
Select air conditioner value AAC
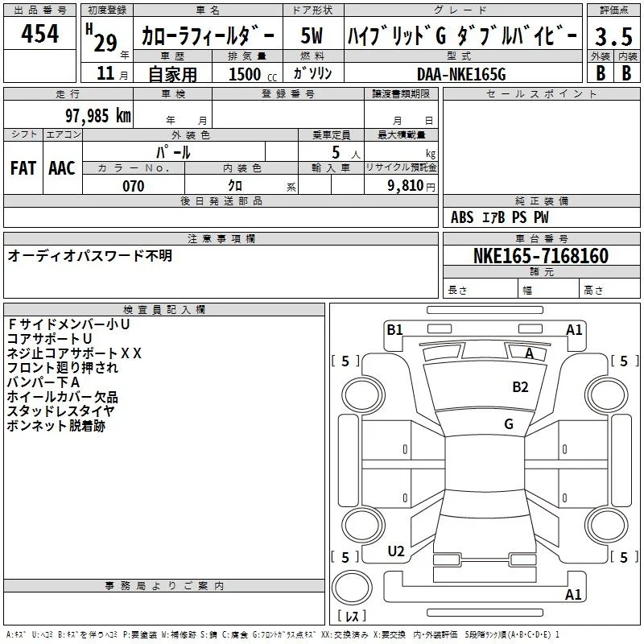pos(62,168)
